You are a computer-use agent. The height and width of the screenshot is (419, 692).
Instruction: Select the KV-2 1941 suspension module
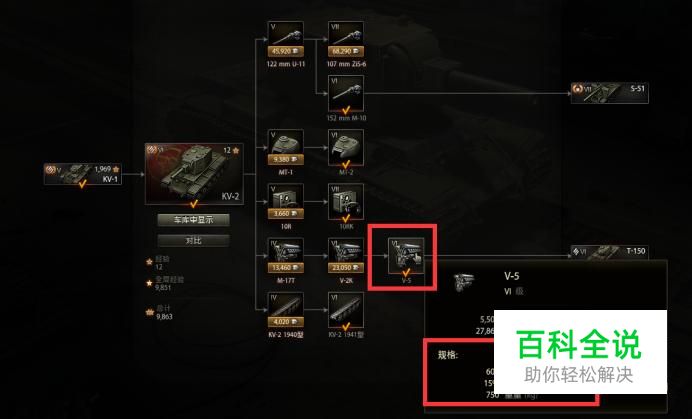(346, 310)
